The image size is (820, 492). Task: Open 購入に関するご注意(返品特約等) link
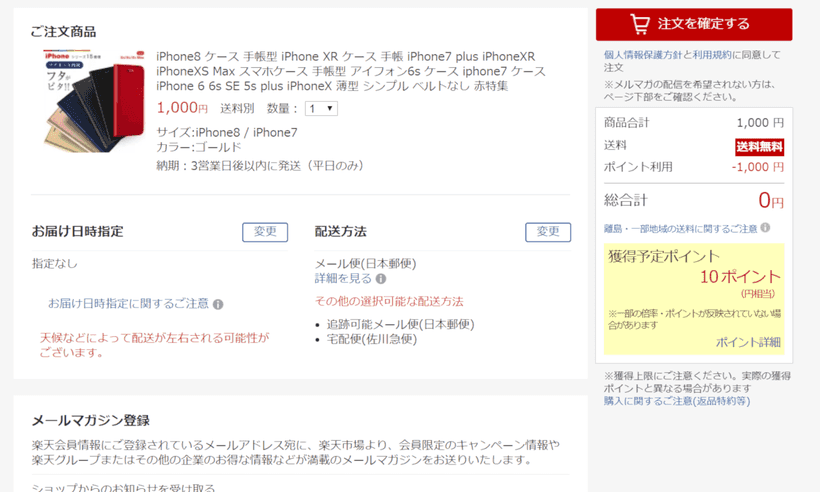coord(676,401)
